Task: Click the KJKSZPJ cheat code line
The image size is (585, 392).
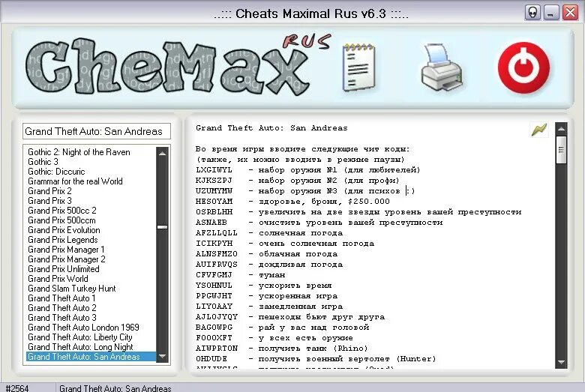Action: [x=297, y=181]
